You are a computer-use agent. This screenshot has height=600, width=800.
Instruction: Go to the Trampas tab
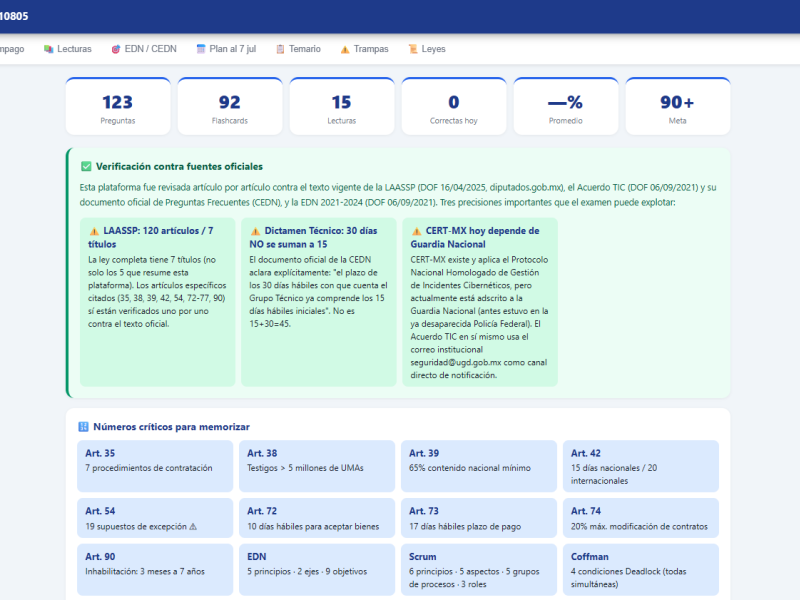pyautogui.click(x=364, y=49)
